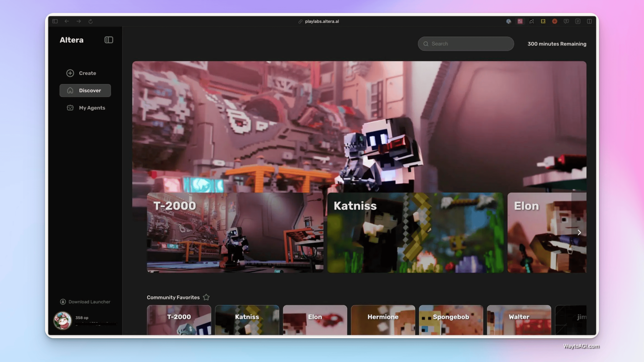Select Spongebob in Community Favorites
This screenshot has width=644, height=362.
pos(451,320)
